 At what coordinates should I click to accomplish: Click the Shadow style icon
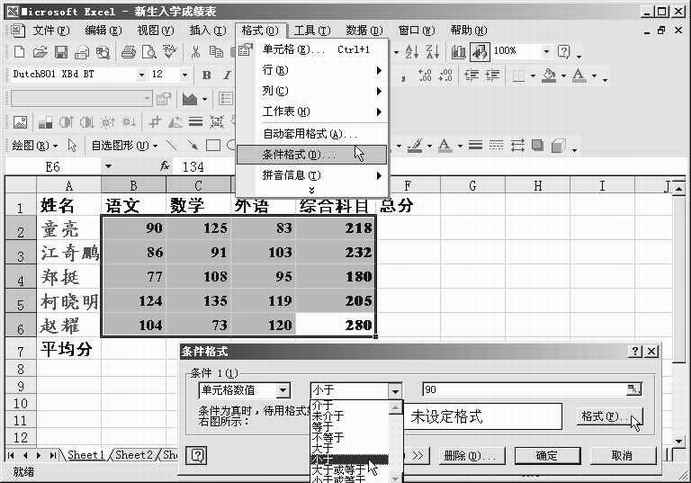coord(538,145)
